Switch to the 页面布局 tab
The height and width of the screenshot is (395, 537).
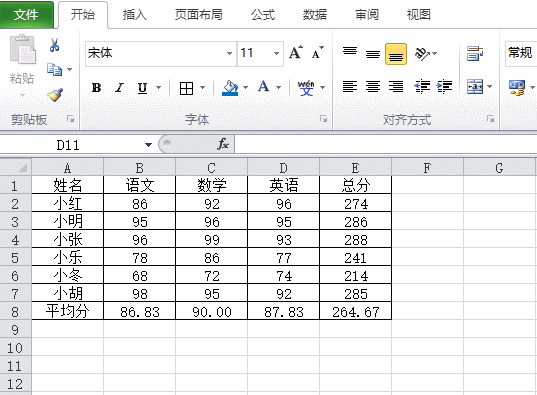click(199, 15)
